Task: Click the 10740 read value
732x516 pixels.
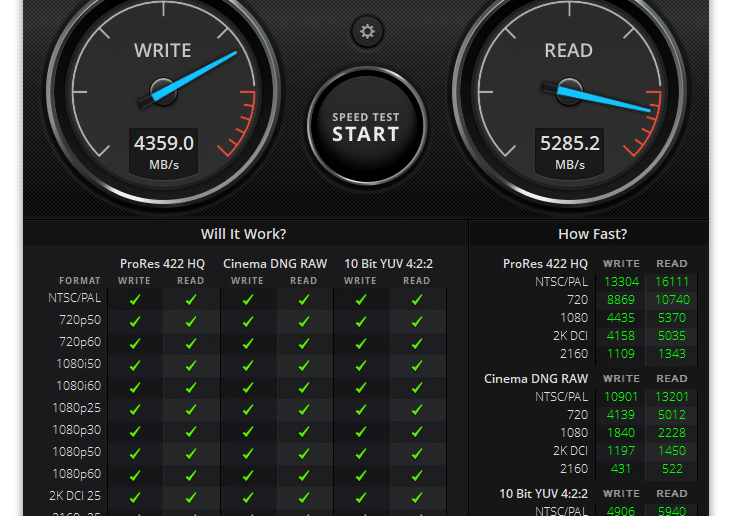Action: pos(672,300)
